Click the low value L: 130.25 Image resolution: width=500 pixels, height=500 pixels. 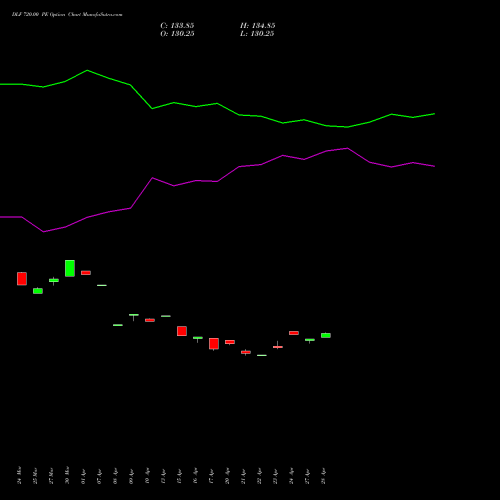tap(257, 34)
